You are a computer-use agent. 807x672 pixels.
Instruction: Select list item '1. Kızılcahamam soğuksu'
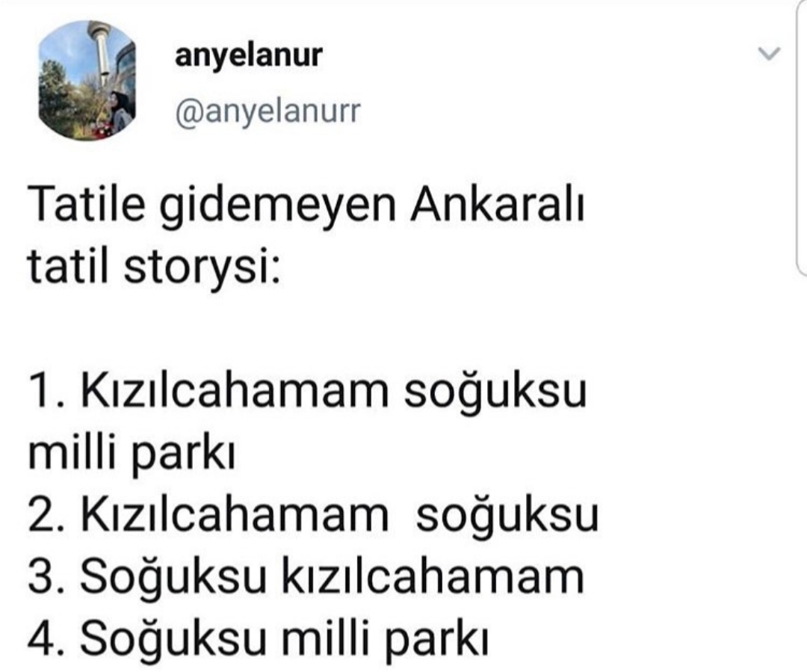pos(307,392)
